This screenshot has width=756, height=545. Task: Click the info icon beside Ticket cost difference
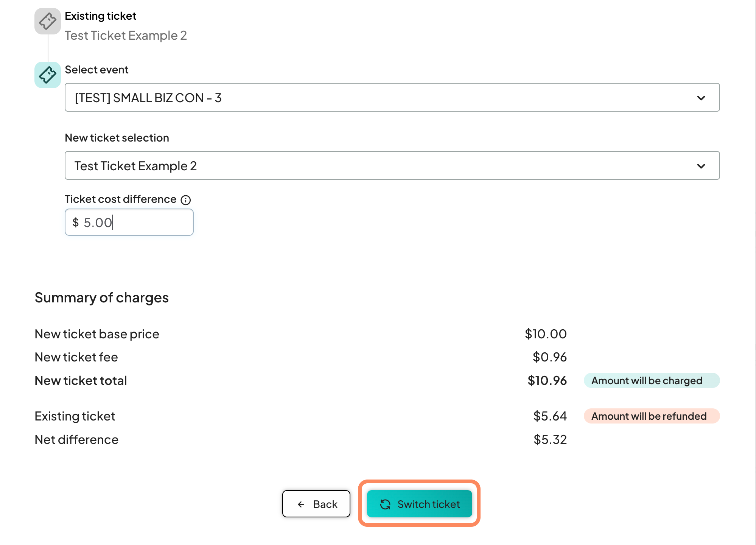[x=185, y=200]
